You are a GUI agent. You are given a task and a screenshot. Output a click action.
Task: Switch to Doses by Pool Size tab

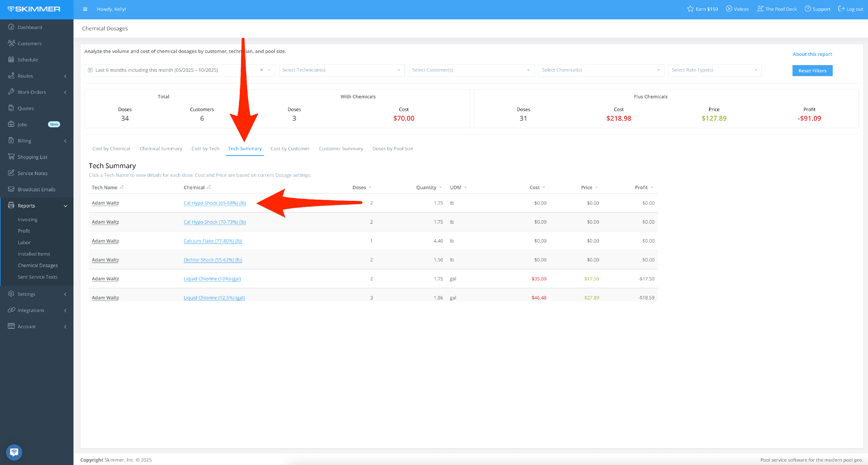[x=393, y=149]
